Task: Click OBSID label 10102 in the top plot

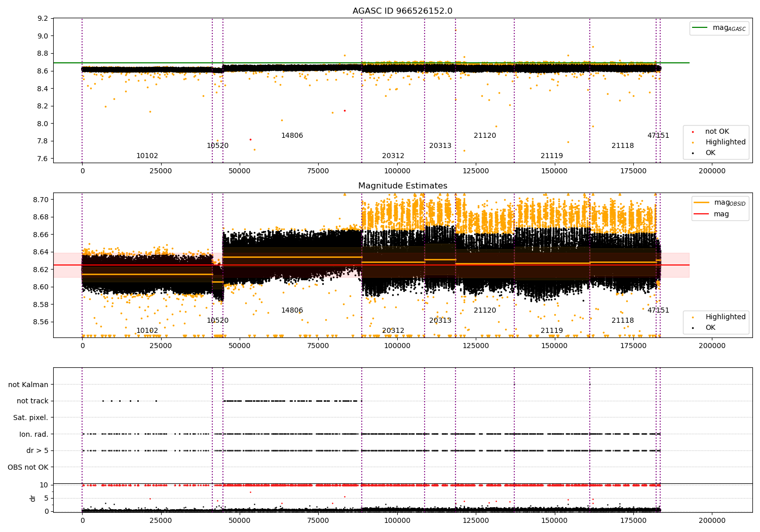Action: pos(147,156)
